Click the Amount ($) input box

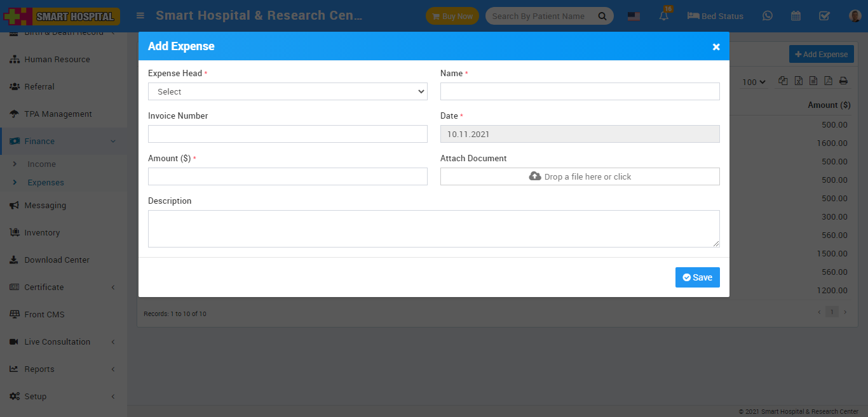coord(287,176)
